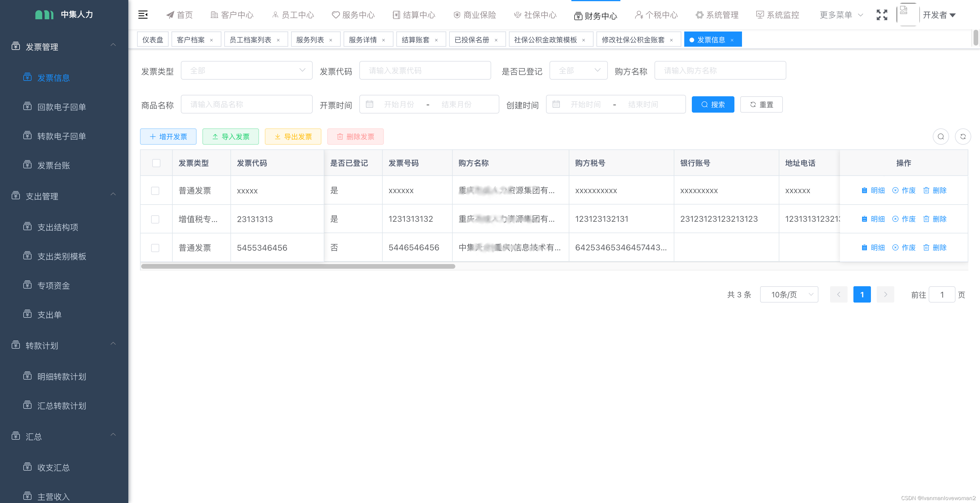Click the 搜索 button
Viewport: 980px width, 503px height.
(x=713, y=104)
